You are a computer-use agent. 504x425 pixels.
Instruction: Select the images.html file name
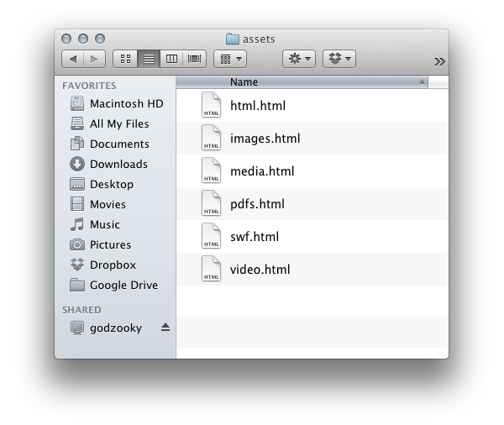pyautogui.click(x=265, y=139)
